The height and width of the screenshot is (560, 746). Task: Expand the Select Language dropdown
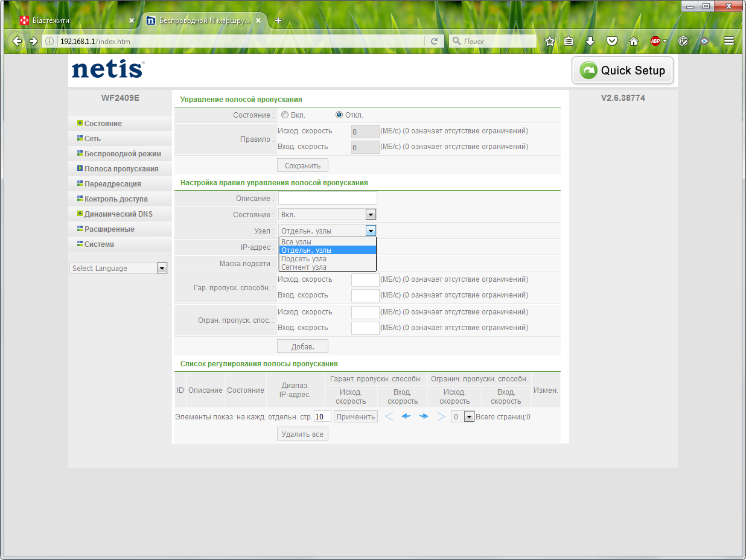click(x=119, y=268)
